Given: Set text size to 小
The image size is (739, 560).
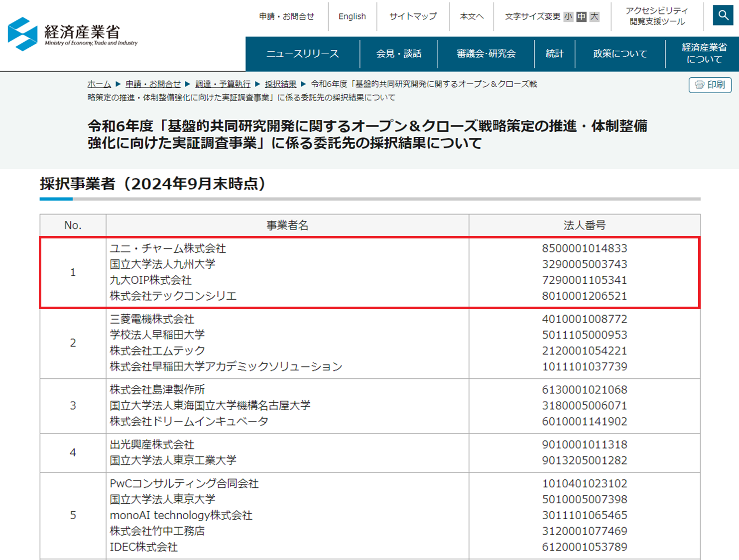Looking at the screenshot, I should tap(568, 16).
